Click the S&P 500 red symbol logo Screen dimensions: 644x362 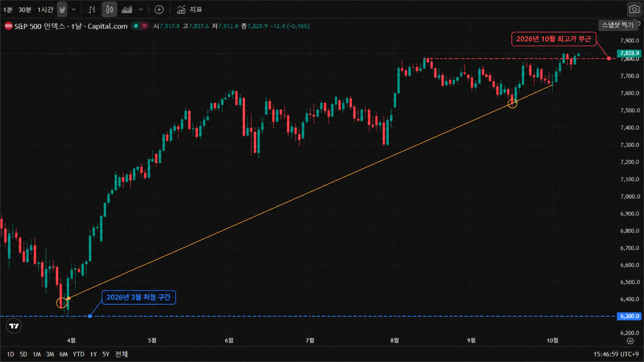(8, 26)
